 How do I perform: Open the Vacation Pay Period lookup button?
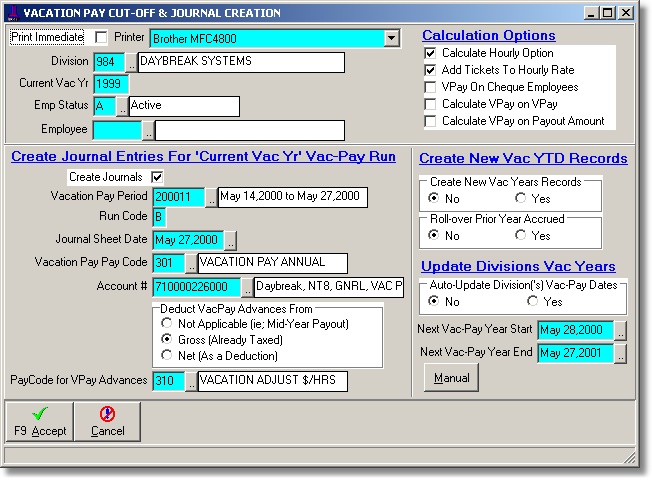tap(211, 198)
